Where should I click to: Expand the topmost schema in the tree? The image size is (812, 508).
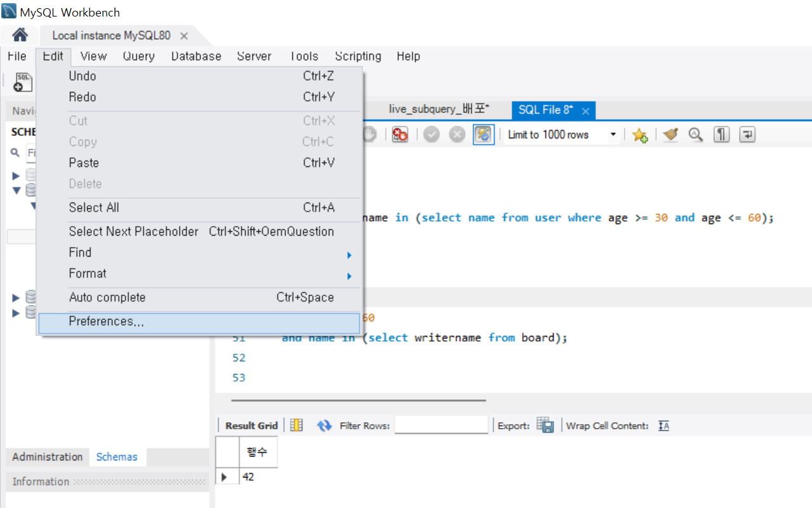pos(16,175)
